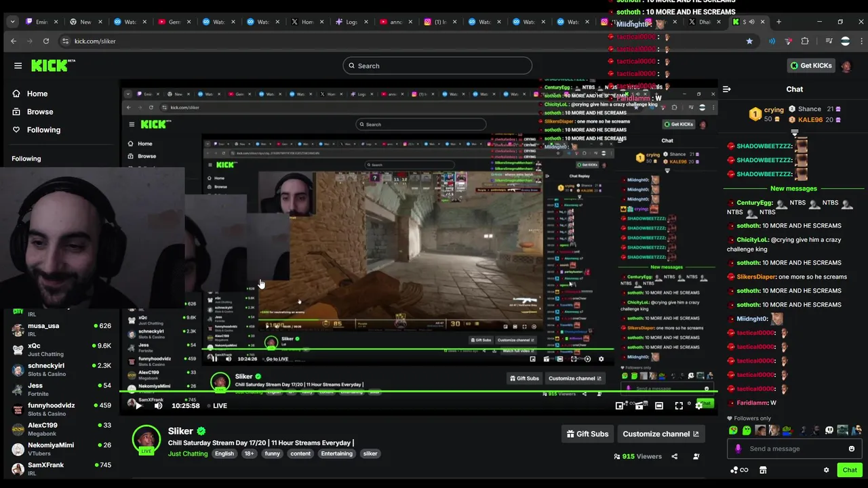The height and width of the screenshot is (488, 868).
Task: Open SamXFrank channel in sidebar
Action: (x=61, y=468)
